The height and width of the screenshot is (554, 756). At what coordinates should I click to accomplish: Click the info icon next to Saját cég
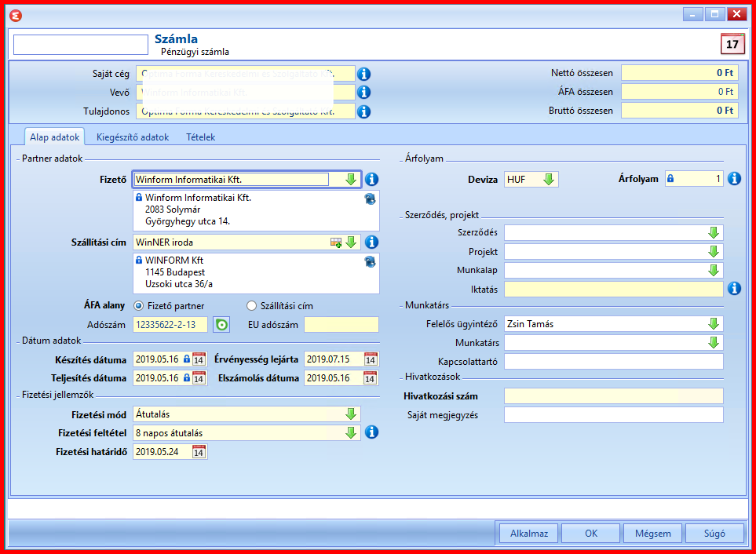click(x=363, y=74)
